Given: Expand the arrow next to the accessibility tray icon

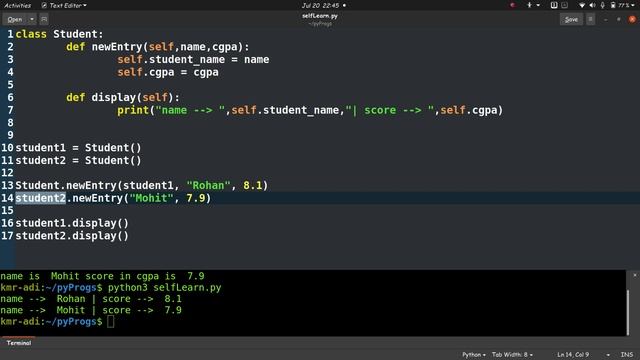Looking at the screenshot, I should point(538,5).
